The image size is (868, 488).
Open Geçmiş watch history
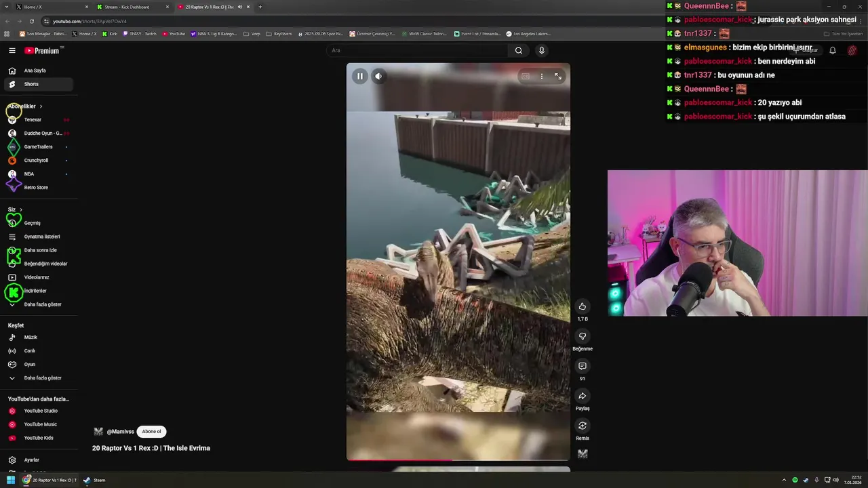point(38,223)
